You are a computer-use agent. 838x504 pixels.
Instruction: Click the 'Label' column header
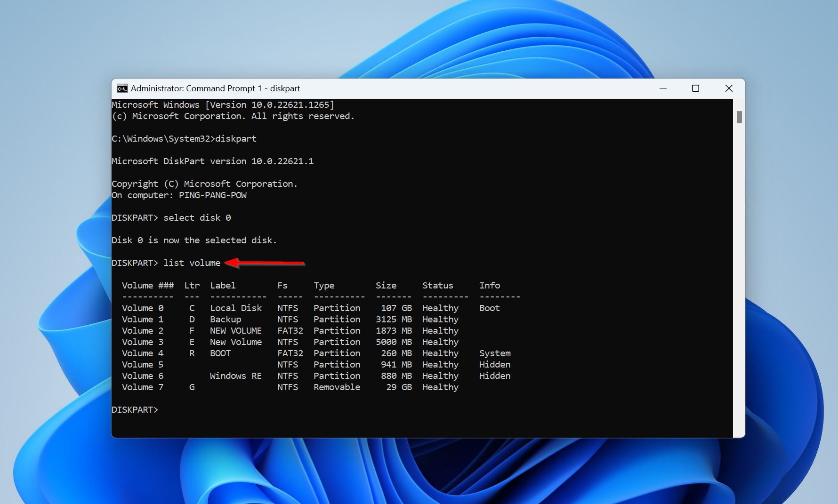point(223,286)
